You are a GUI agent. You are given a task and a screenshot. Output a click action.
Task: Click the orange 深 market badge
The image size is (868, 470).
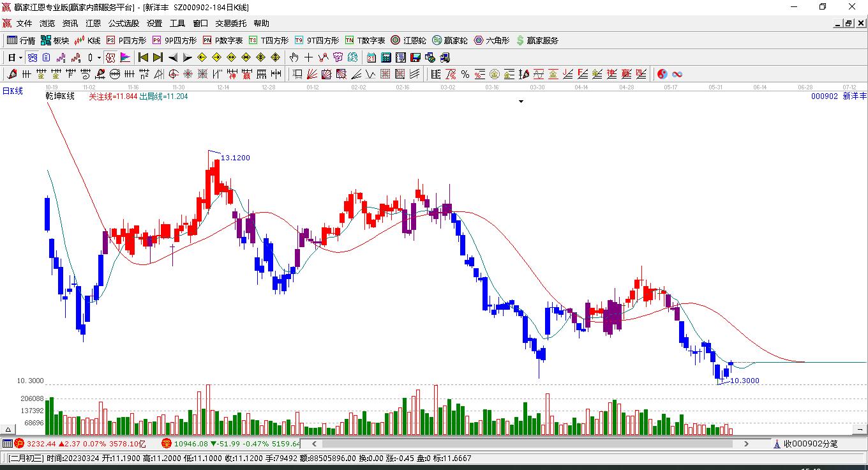(167, 444)
